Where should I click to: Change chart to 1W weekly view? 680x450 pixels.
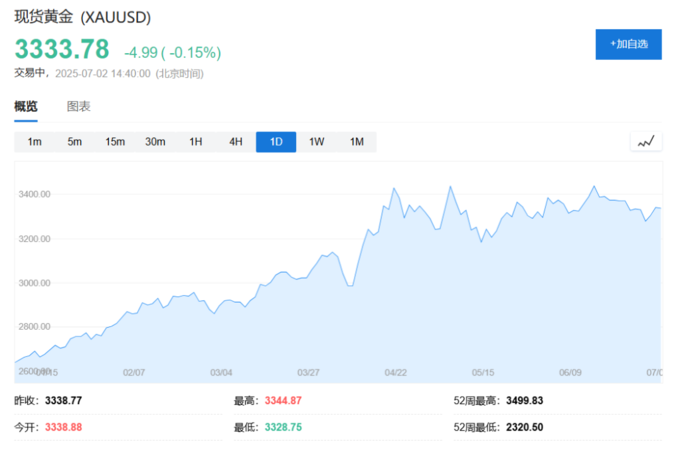click(316, 142)
